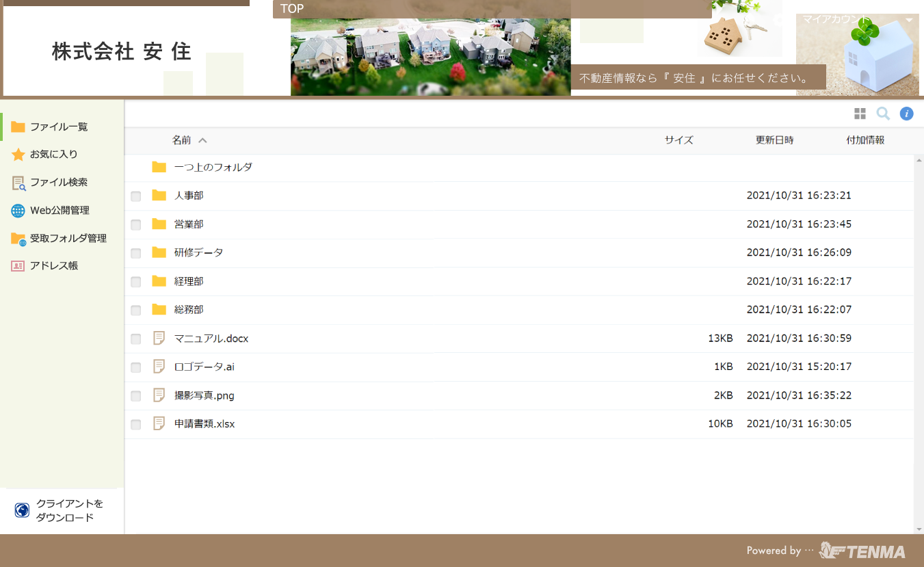Image resolution: width=924 pixels, height=567 pixels.
Task: Click the blue info icon
Action: click(906, 114)
